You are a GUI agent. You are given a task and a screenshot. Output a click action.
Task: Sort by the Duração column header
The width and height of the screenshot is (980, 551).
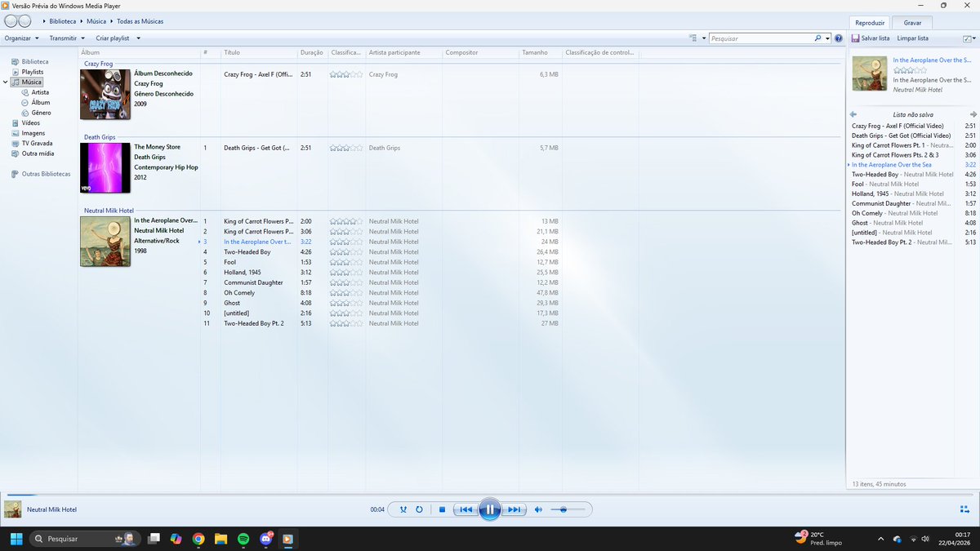[x=312, y=53]
